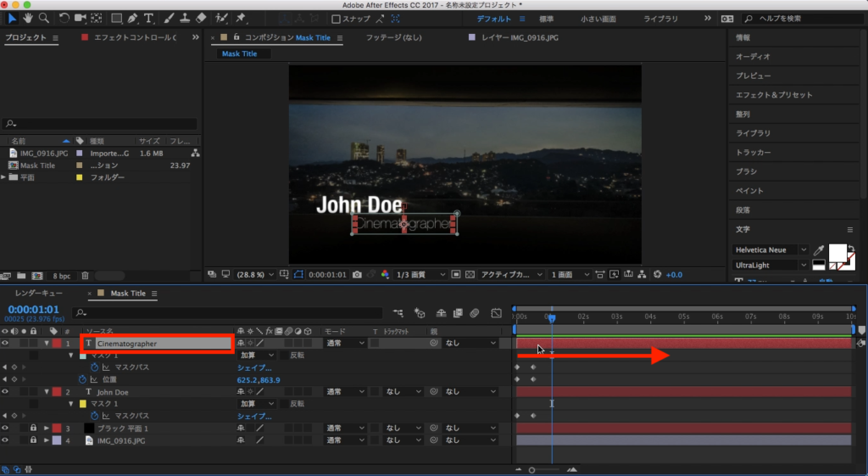This screenshot has height=476, width=868.
Task: Open the ライブラリ workspace tab
Action: coord(660,18)
